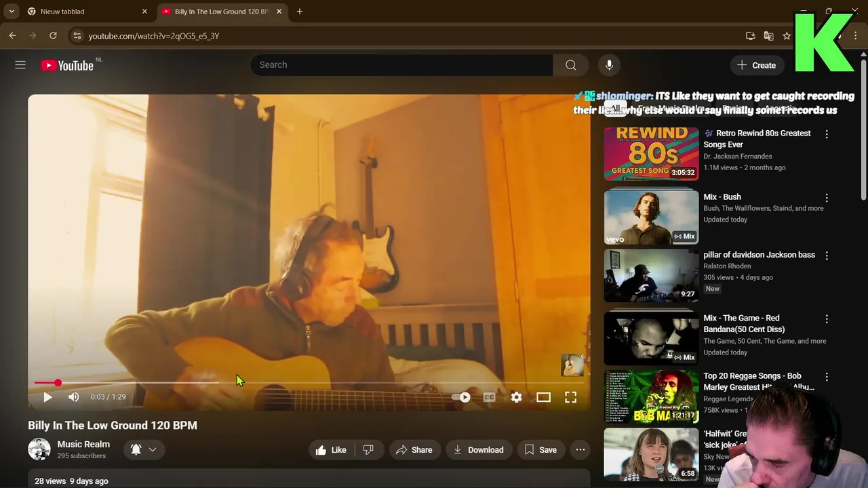Open Mix - The Game Red Bandana title
This screenshot has width=868, height=488.
pos(744,324)
